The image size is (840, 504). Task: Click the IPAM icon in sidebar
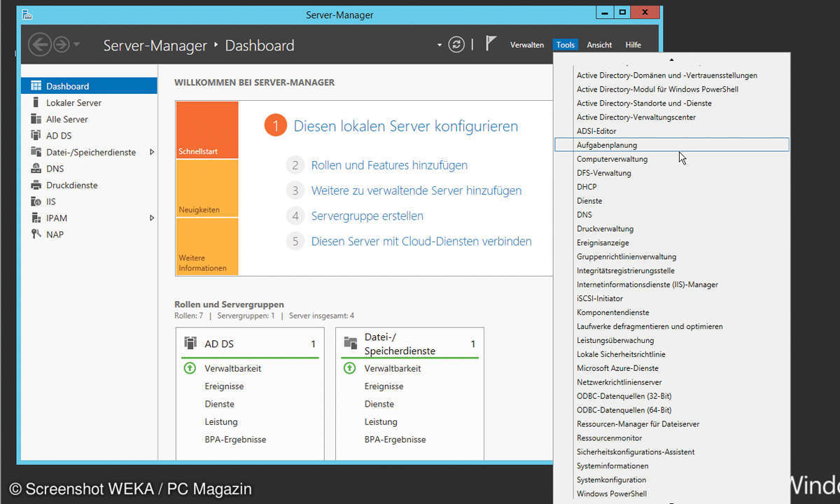[x=36, y=218]
